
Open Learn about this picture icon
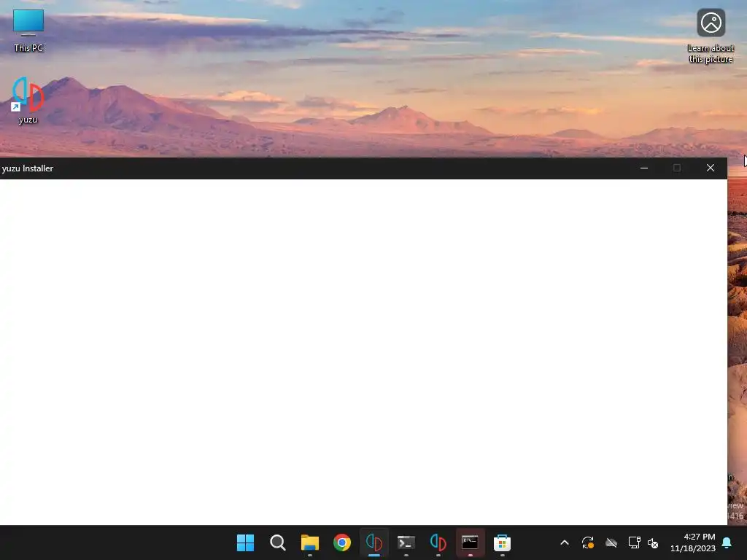pos(711,36)
